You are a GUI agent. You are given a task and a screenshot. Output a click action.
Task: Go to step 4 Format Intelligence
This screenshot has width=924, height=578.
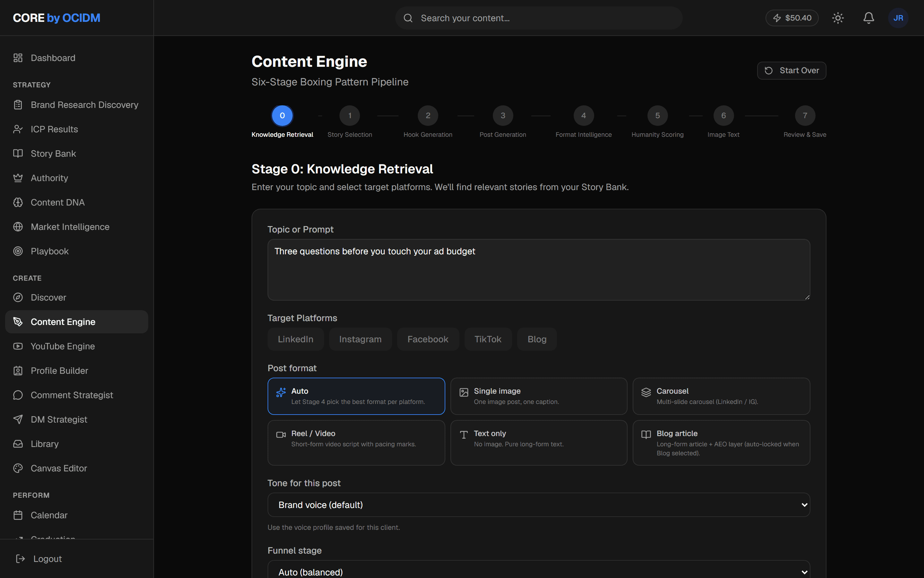coord(583,116)
